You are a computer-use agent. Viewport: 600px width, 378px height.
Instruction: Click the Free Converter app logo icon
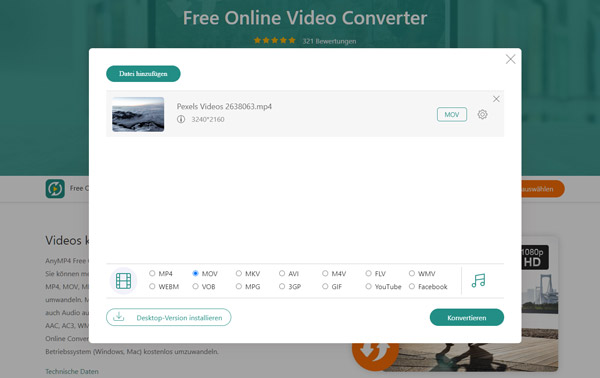pyautogui.click(x=55, y=189)
